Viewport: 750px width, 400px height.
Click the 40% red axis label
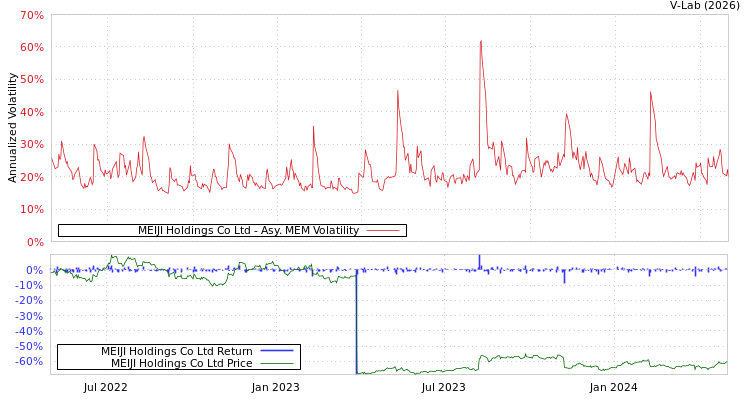tap(32, 112)
